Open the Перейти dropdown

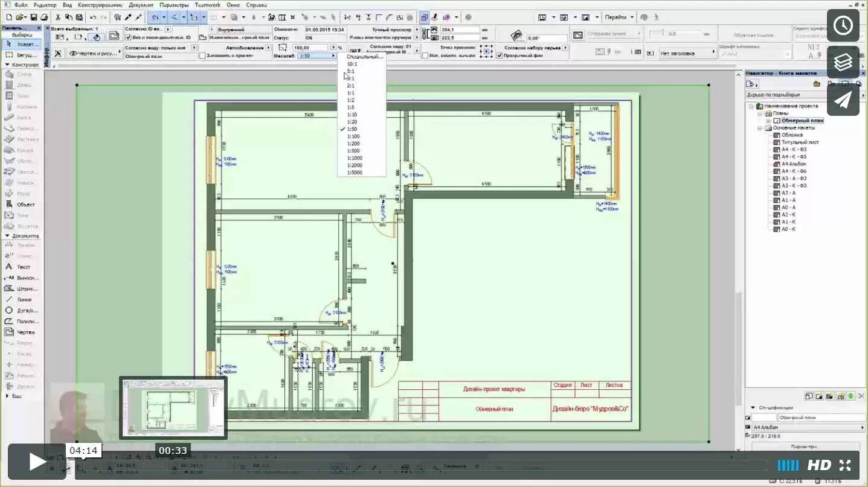pos(619,17)
